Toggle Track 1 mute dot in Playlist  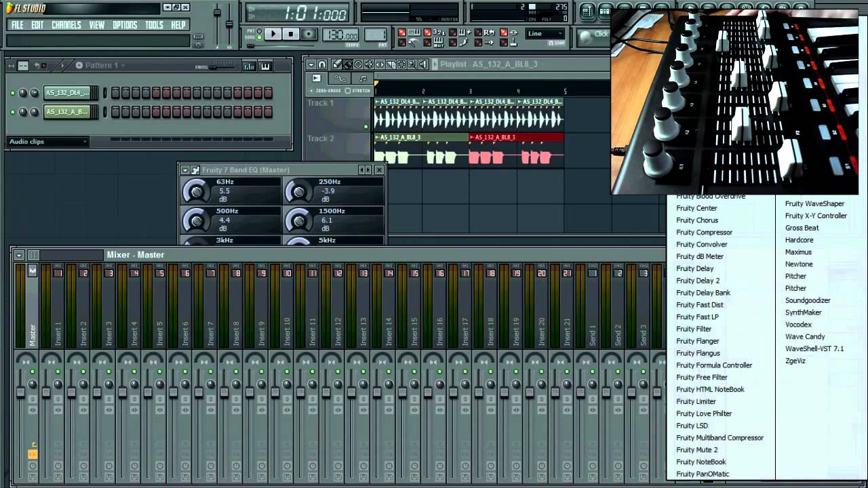366,127
